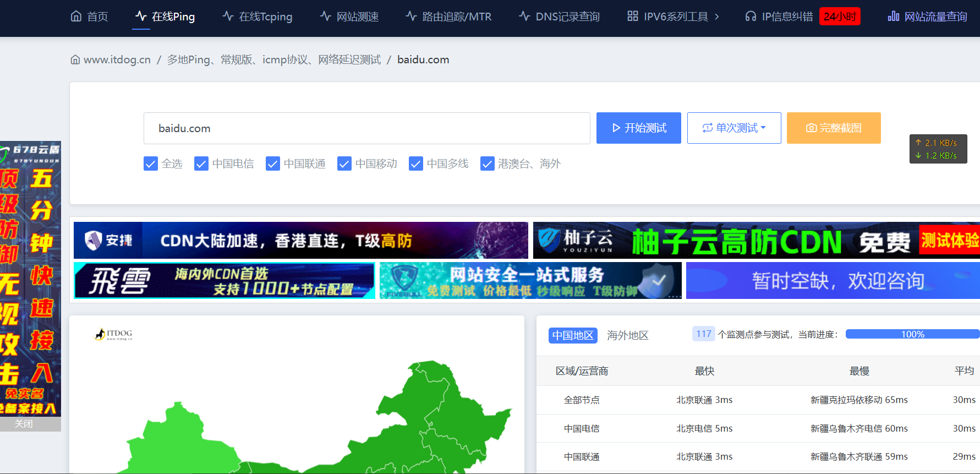Viewport: 980px width, 474px height.
Task: Click the red 24小时 badge
Action: (x=840, y=17)
